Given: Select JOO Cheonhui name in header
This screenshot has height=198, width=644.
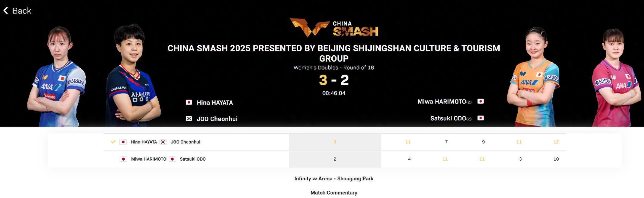Looking at the screenshot, I should pyautogui.click(x=217, y=119).
